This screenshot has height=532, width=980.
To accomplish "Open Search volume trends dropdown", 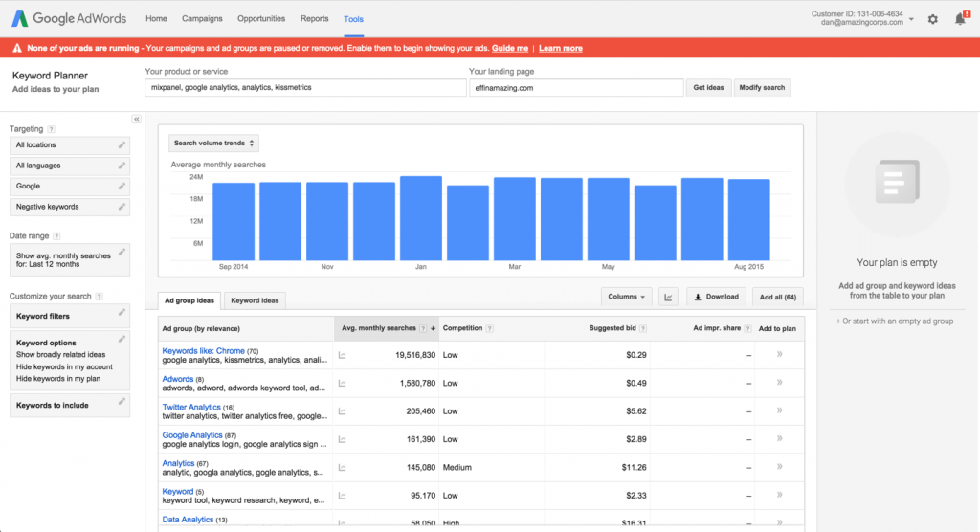I will (x=213, y=144).
